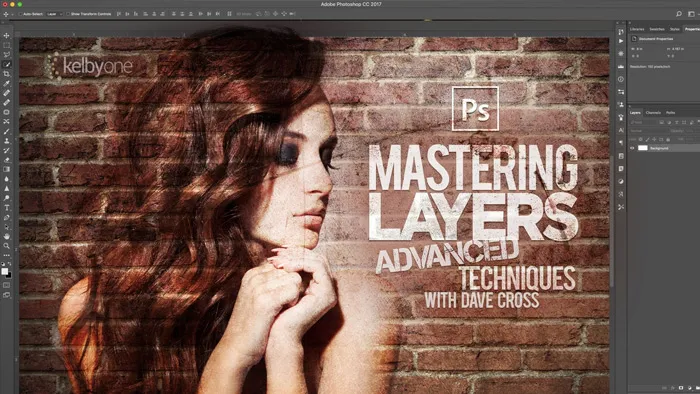Click the background color swatch
This screenshot has width=700, height=394.
pos(9,275)
